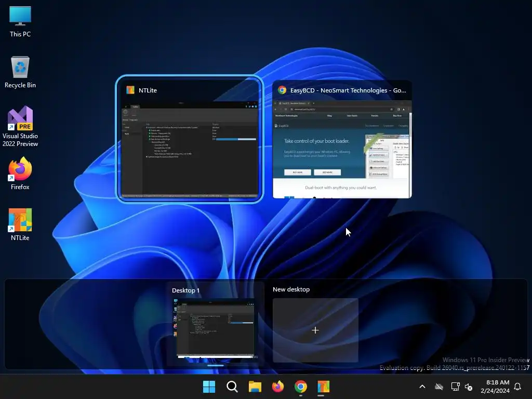Open the network status tray icon
This screenshot has height=399, width=532.
coord(455,387)
